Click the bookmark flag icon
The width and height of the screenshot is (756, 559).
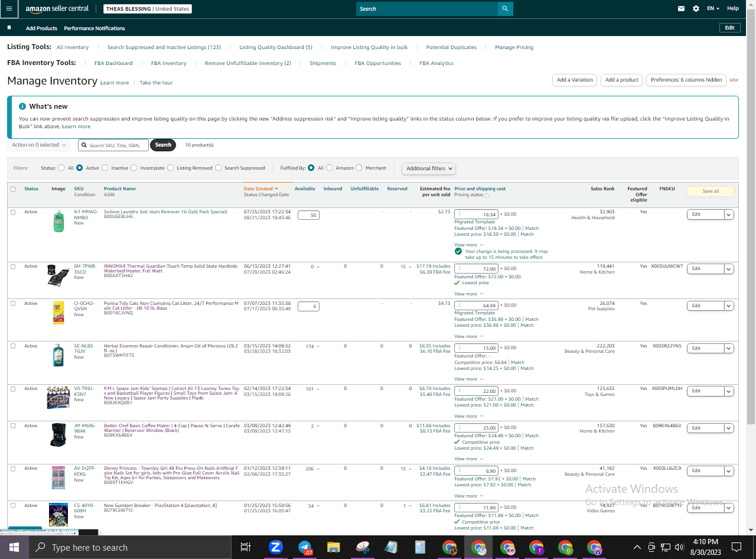tap(9, 28)
